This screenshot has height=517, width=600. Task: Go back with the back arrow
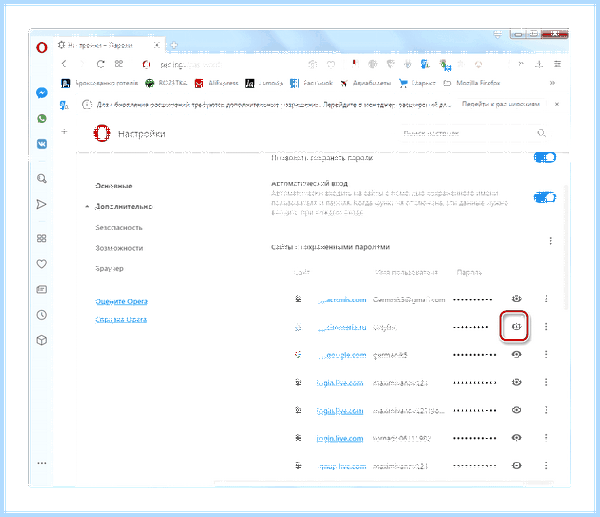(x=64, y=64)
